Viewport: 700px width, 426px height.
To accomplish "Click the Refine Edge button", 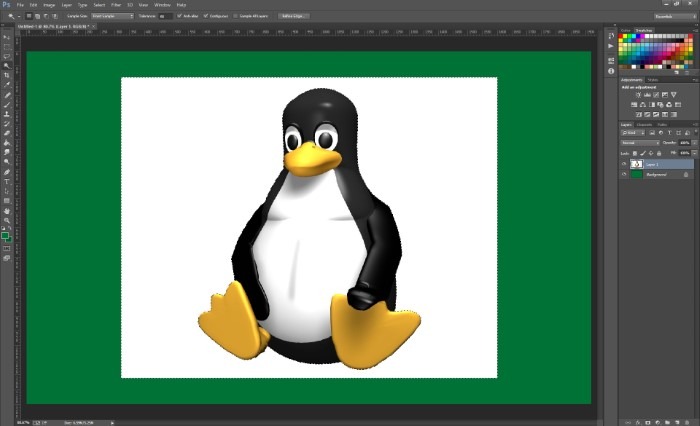I will [x=293, y=16].
